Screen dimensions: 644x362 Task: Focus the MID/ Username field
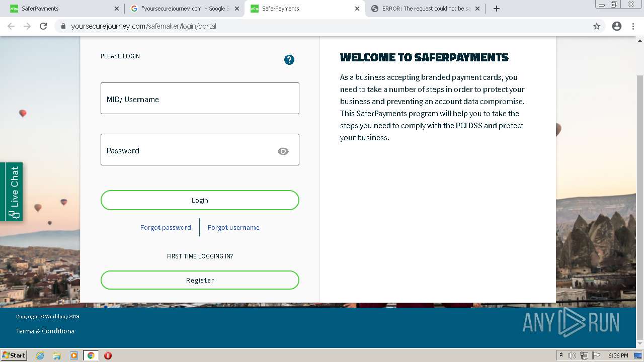click(x=200, y=99)
